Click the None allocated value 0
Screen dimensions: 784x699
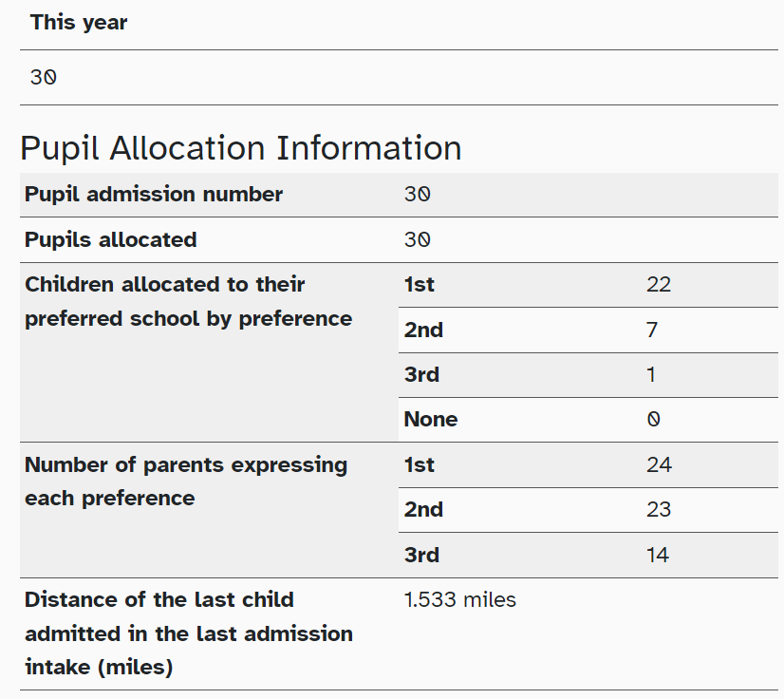[653, 419]
